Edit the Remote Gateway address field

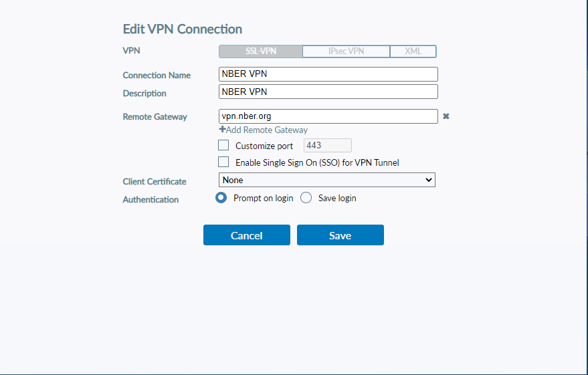(328, 116)
